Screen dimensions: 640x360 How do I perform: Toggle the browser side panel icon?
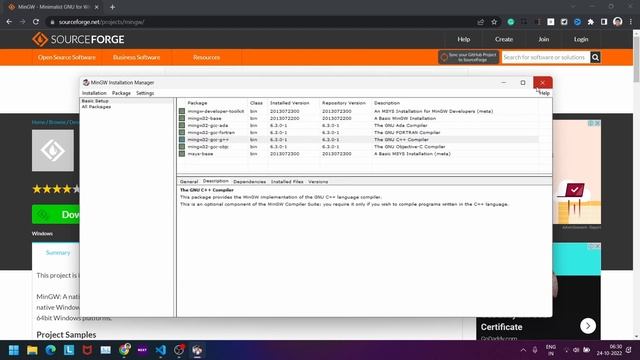click(604, 22)
